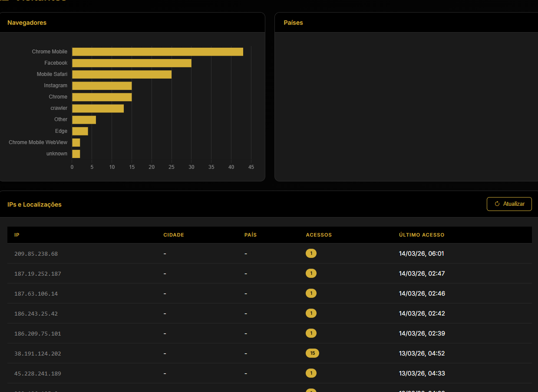Click the yellow access count badge showing 15
538x392 pixels.
point(312,353)
